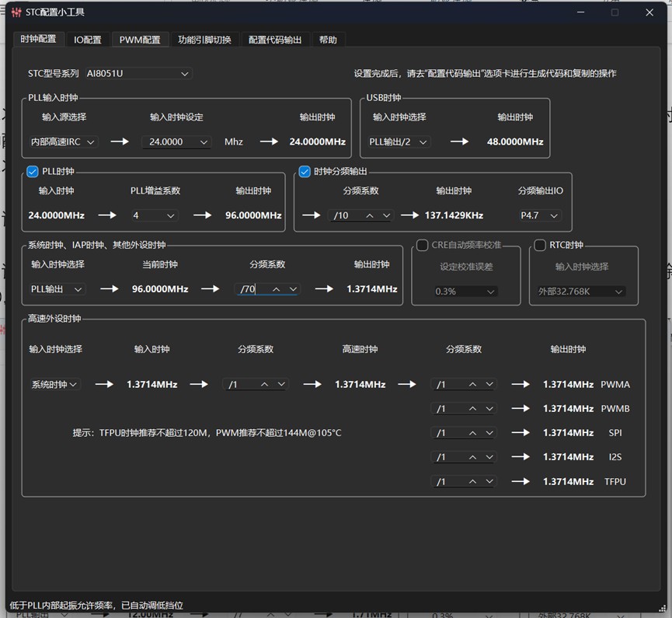
Task: Enable CRE自动频率校准 checkbox
Action: (x=422, y=245)
